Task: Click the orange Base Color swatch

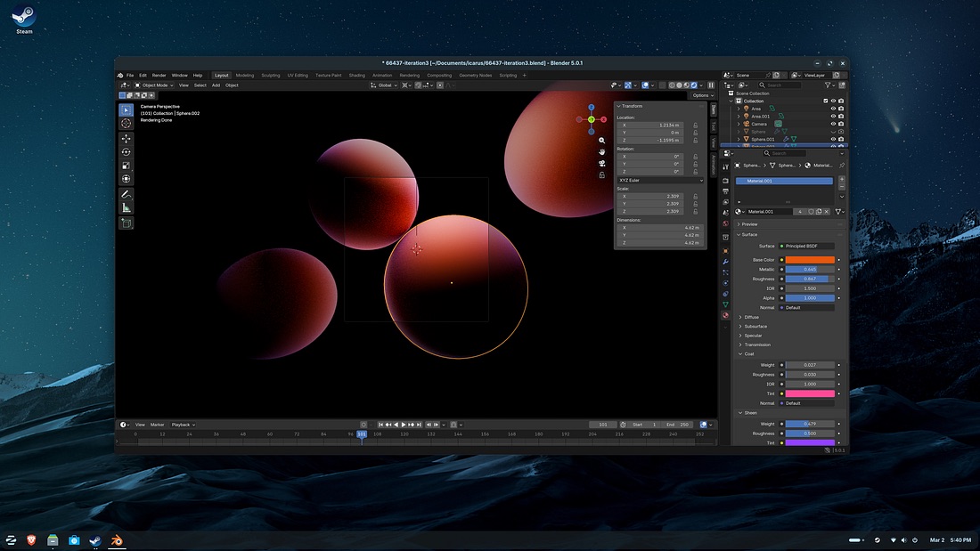Action: [x=809, y=260]
